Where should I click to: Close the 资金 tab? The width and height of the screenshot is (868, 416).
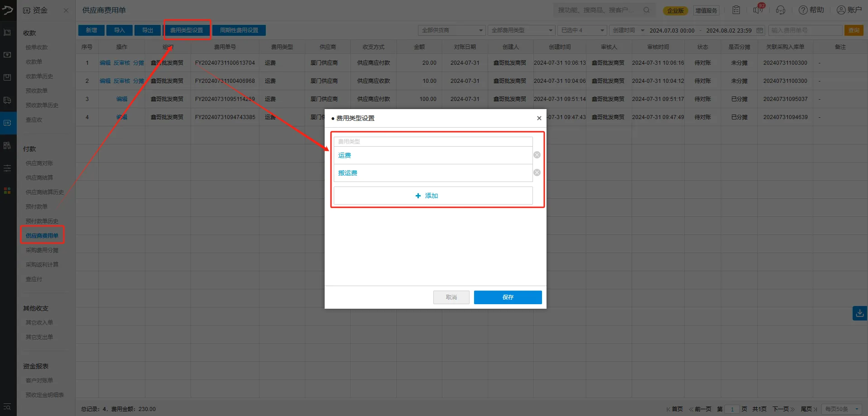pos(66,10)
